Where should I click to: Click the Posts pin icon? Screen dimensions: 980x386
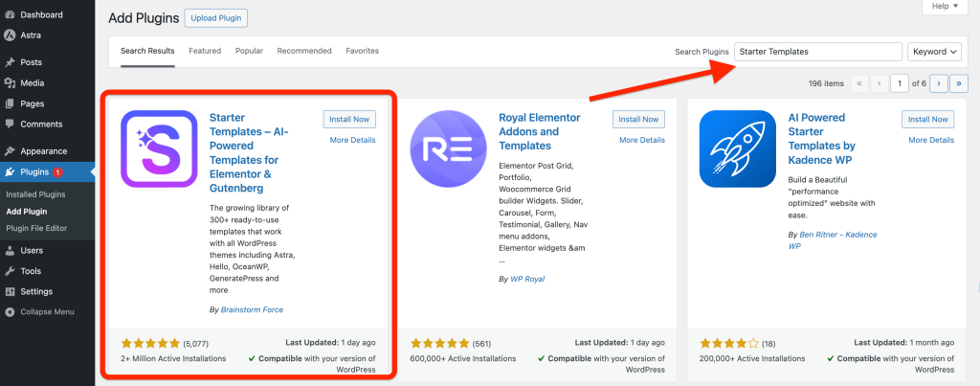tap(10, 62)
